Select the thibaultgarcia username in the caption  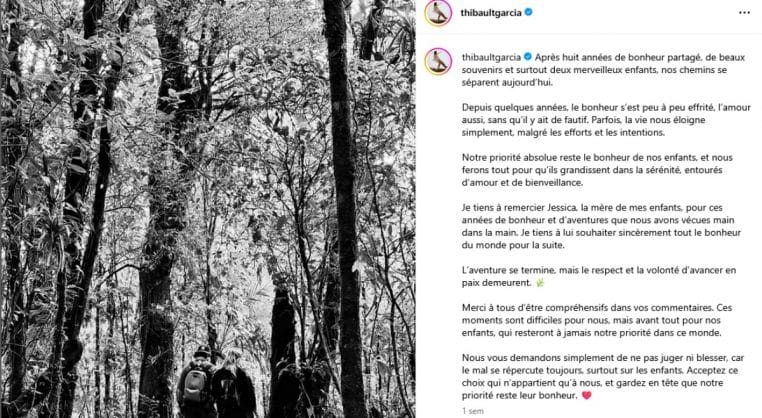tap(491, 57)
